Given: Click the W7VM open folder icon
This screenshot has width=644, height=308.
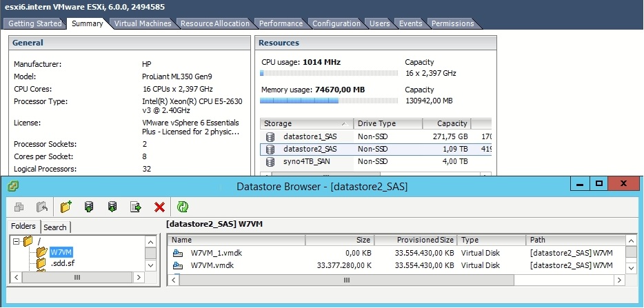Looking at the screenshot, I should point(42,252).
